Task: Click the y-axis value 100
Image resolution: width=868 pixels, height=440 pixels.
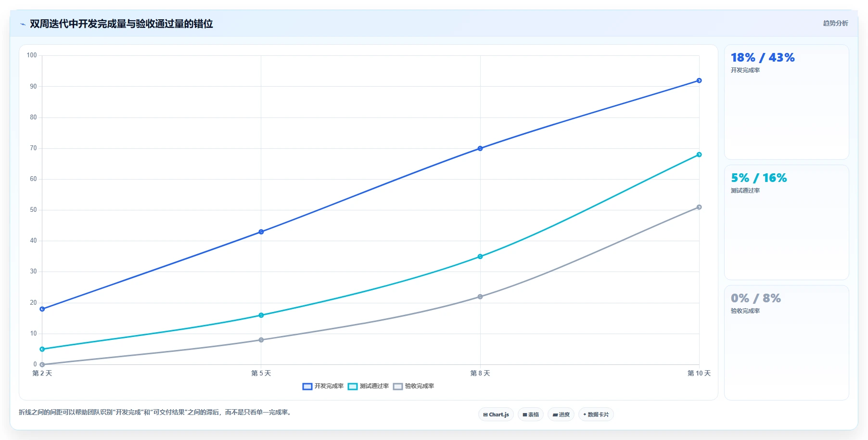Action: point(32,55)
